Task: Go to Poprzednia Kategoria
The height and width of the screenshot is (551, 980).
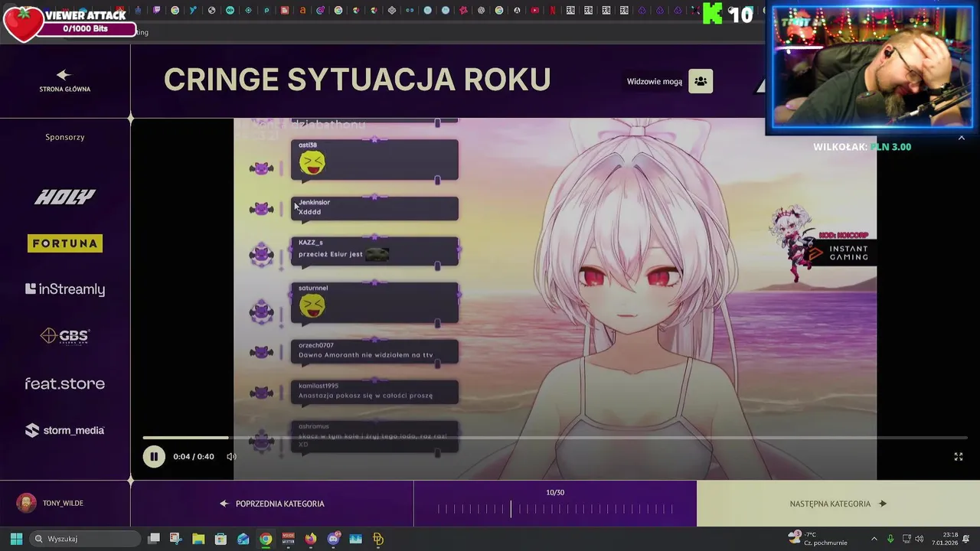Action: pyautogui.click(x=272, y=504)
